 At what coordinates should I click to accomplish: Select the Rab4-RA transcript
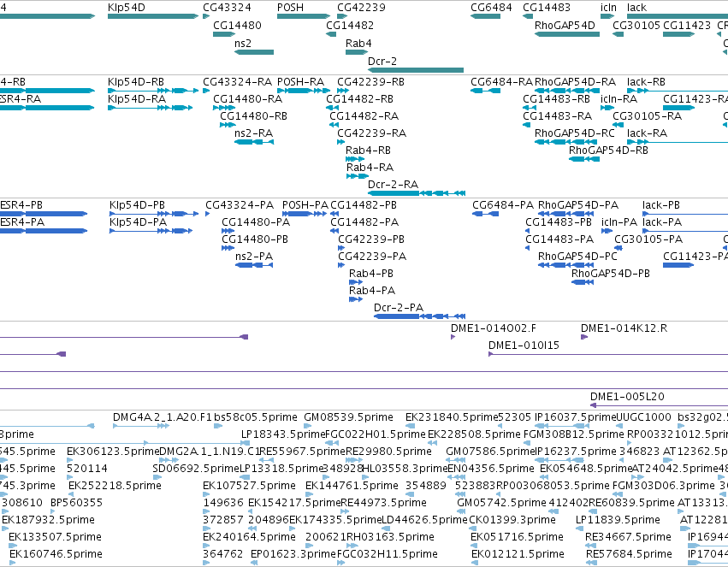pos(357,176)
